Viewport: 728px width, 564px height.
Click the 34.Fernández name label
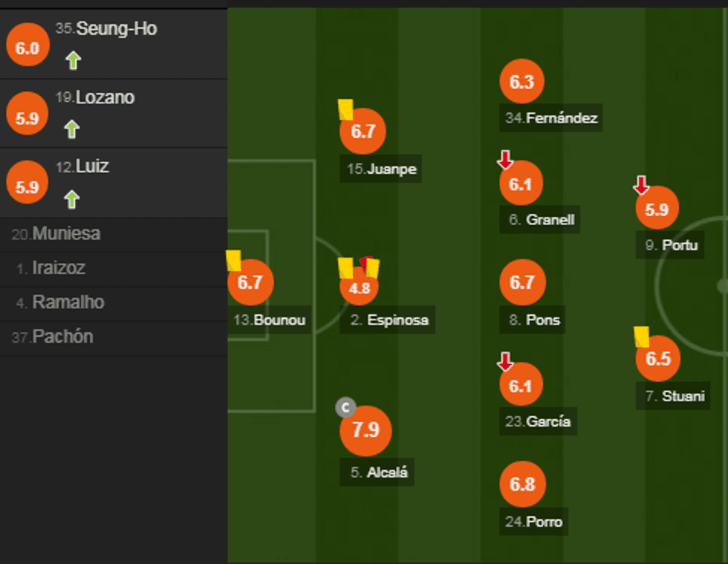tap(550, 117)
